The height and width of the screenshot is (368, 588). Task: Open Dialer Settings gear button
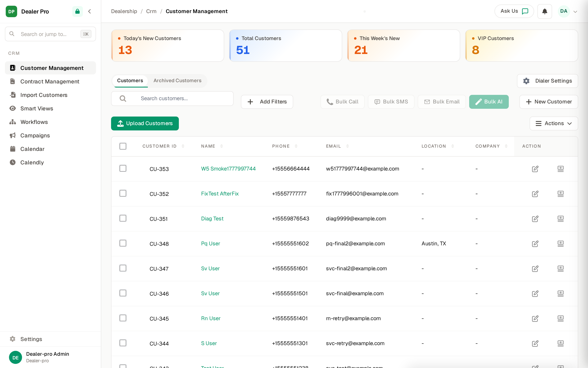coord(547,81)
